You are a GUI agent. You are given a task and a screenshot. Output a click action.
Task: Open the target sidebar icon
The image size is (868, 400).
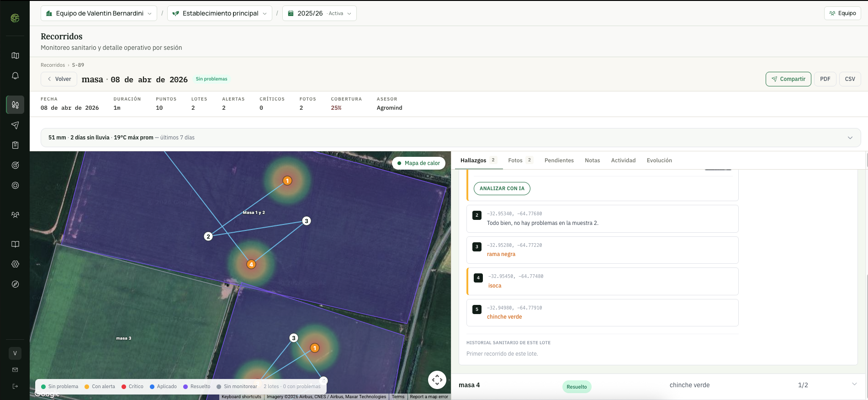coord(15,165)
